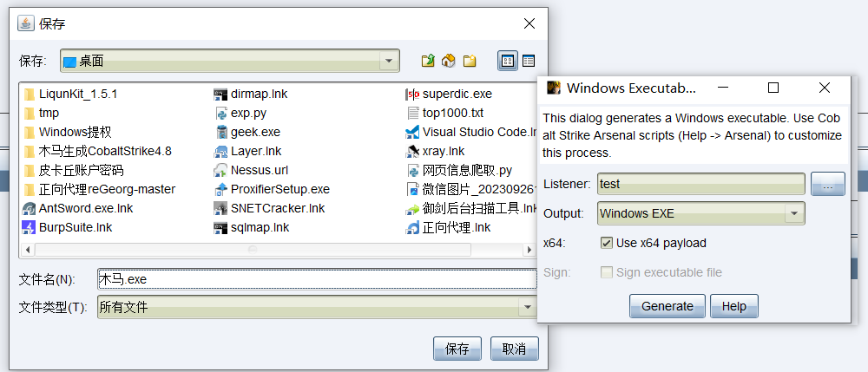This screenshot has height=372, width=868.
Task: Click 正向代理.lnk shortcut icon
Action: coord(412,227)
